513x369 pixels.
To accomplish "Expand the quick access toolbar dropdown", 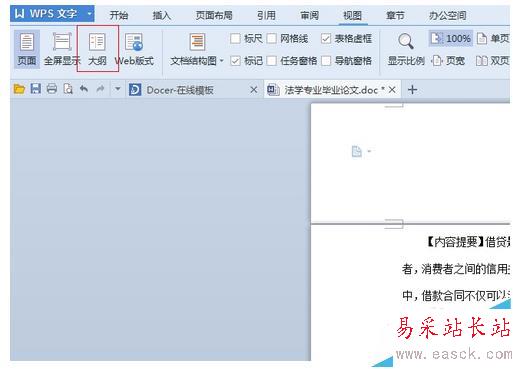I will pyautogui.click(x=117, y=89).
